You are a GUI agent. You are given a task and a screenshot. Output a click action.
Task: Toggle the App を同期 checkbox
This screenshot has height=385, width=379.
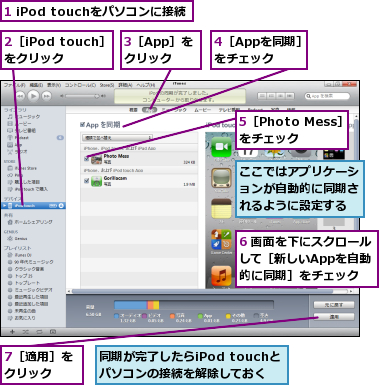click(x=82, y=125)
